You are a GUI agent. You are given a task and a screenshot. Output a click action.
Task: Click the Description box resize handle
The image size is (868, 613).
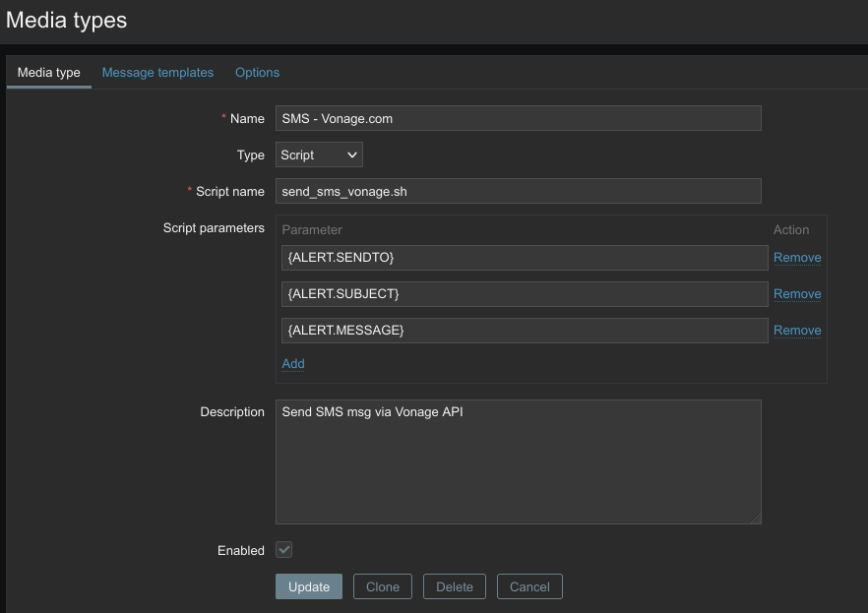756,519
